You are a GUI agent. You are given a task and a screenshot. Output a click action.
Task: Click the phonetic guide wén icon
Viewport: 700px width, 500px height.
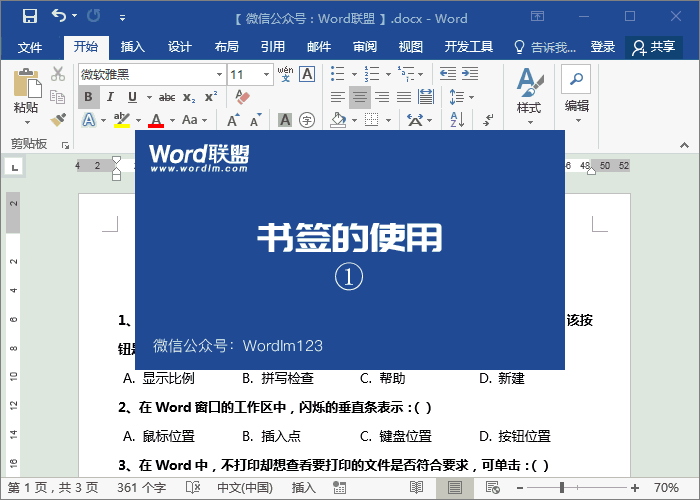(285, 74)
